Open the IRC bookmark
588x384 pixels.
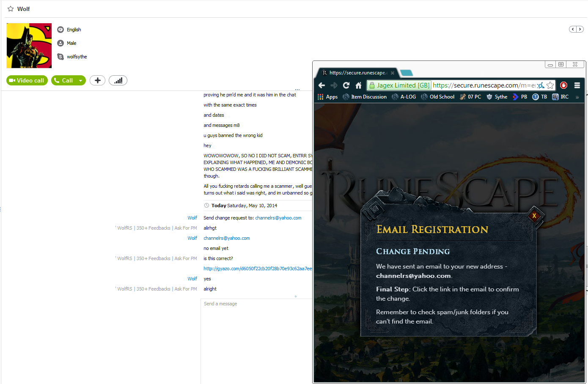tap(561, 97)
